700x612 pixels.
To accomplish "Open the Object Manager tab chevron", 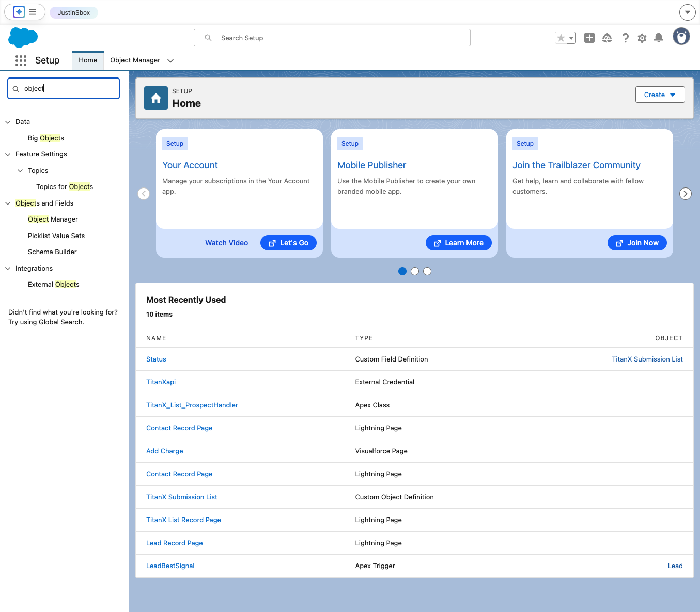I will (x=170, y=60).
